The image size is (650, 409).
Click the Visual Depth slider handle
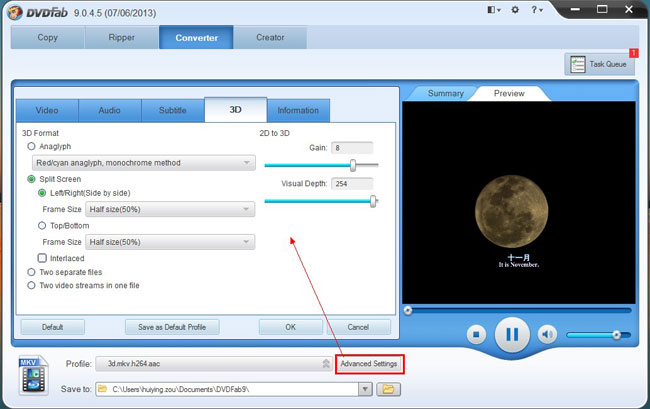click(x=373, y=201)
